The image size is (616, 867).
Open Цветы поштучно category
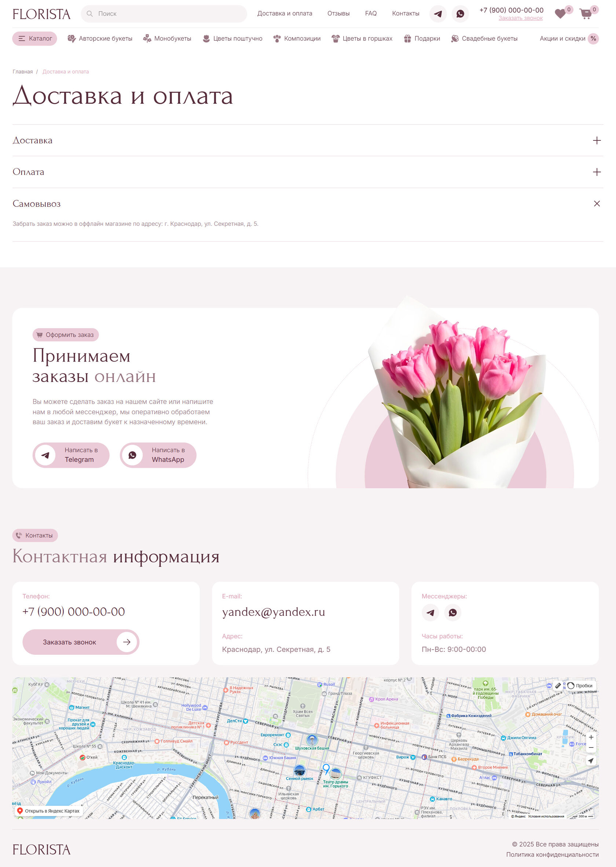pyautogui.click(x=232, y=39)
